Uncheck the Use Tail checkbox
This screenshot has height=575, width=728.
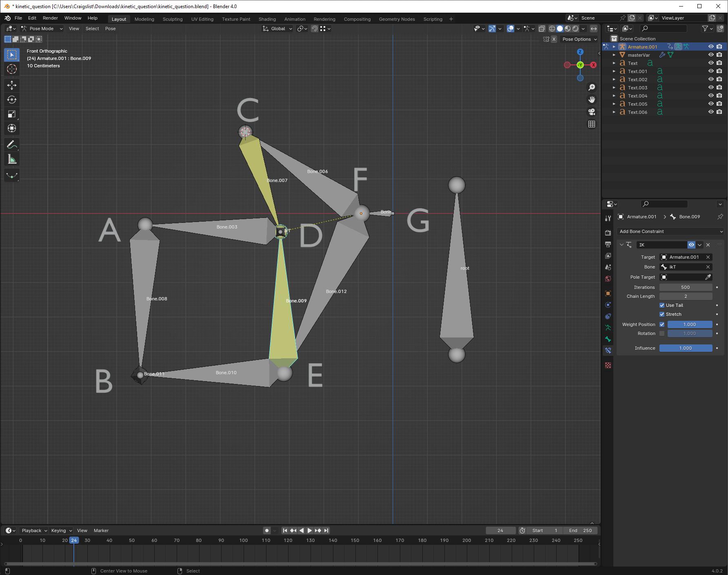click(662, 305)
